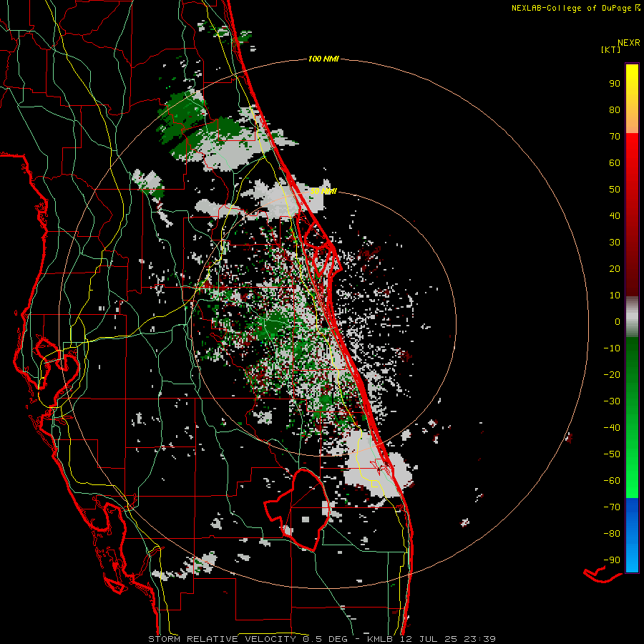
Task: Click the -40 value on velocity scale
Action: click(x=612, y=428)
